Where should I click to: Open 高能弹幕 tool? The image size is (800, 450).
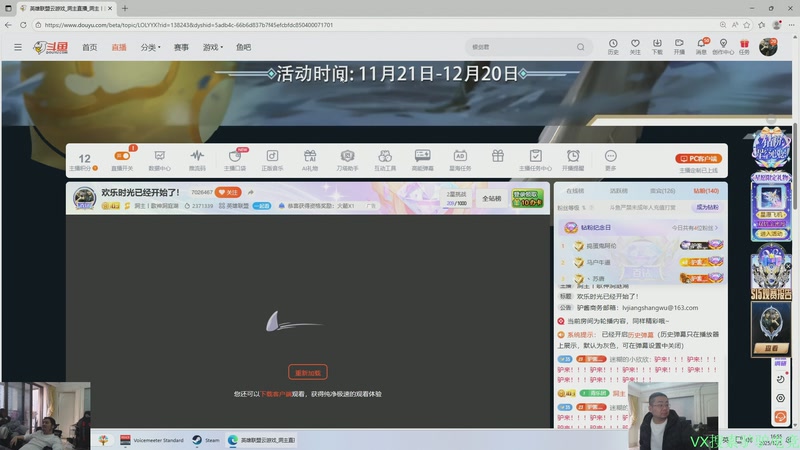pyautogui.click(x=422, y=160)
